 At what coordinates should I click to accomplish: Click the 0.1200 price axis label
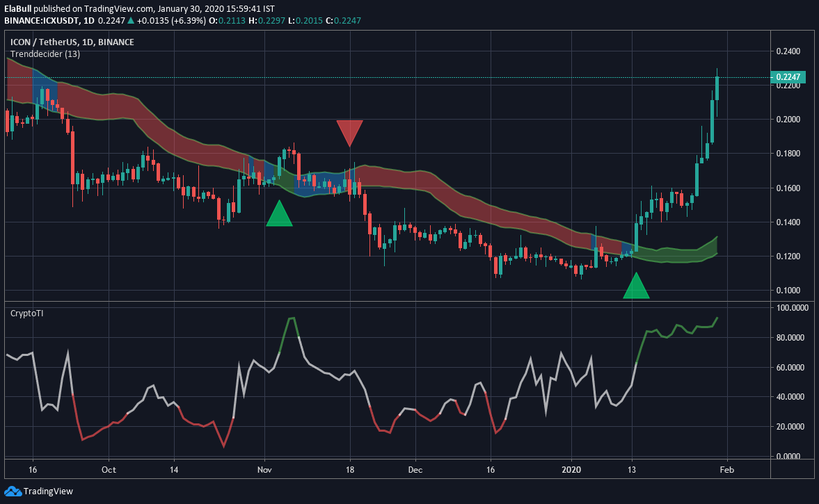pyautogui.click(x=788, y=257)
